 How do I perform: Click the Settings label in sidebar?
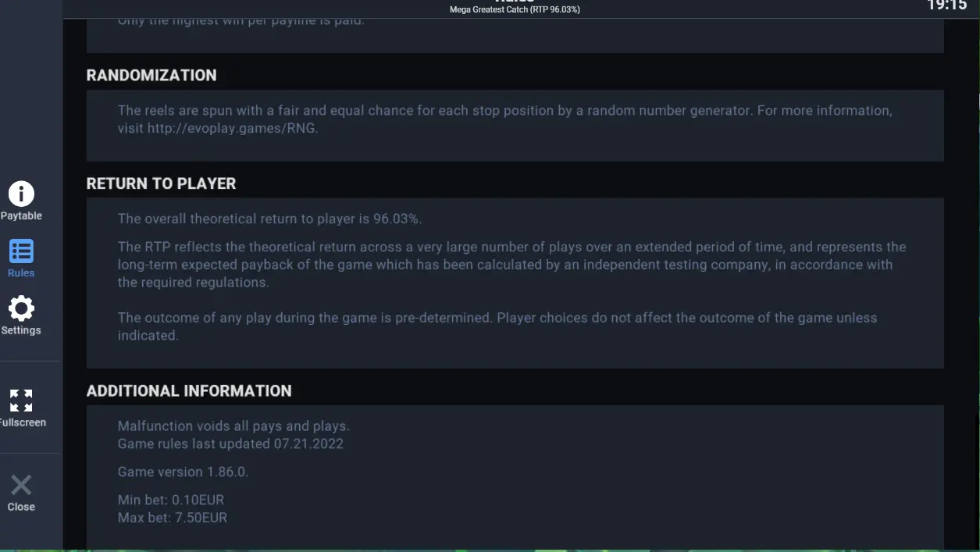(21, 330)
